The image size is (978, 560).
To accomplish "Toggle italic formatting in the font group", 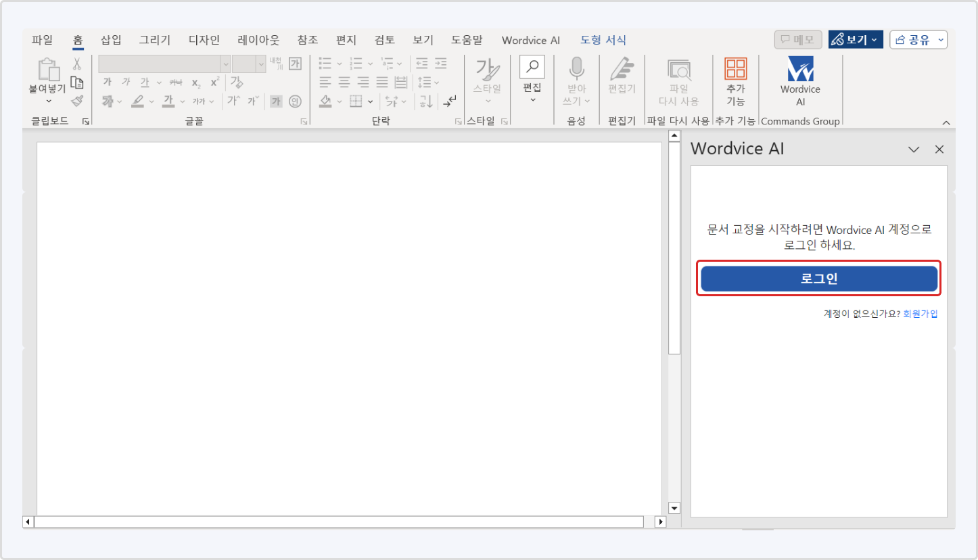I will click(x=126, y=82).
